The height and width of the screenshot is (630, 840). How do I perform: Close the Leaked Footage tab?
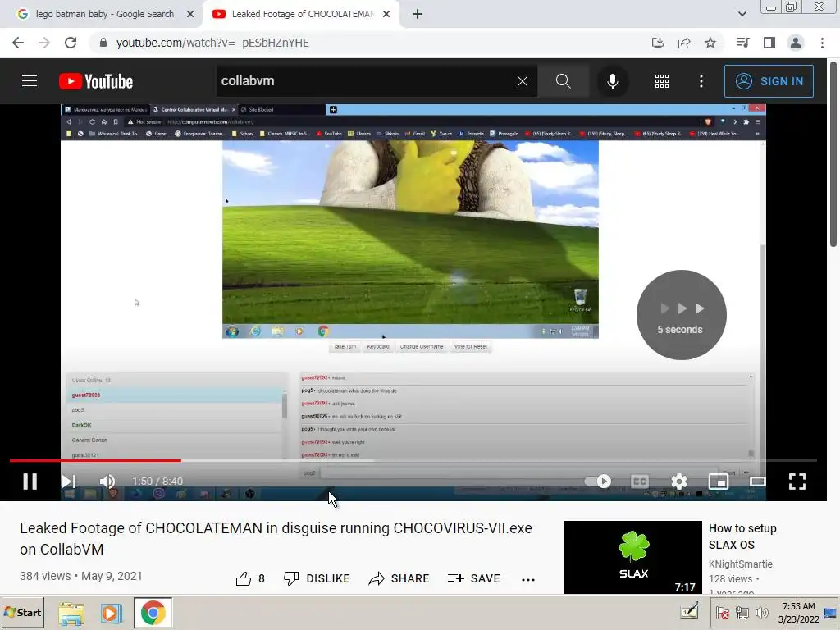pos(386,14)
